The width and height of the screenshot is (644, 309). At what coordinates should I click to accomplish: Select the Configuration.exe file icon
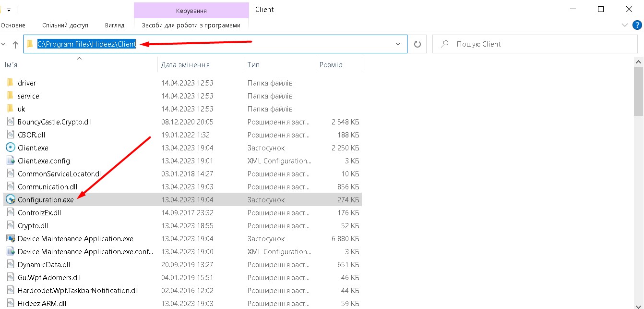tap(10, 199)
